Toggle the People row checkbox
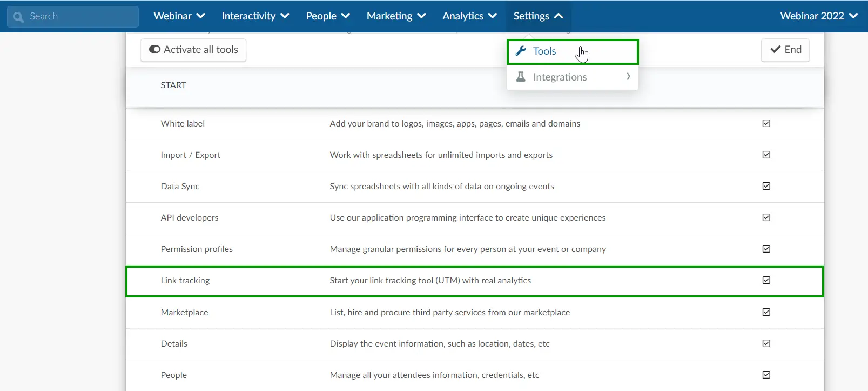The width and height of the screenshot is (868, 391). (x=766, y=375)
